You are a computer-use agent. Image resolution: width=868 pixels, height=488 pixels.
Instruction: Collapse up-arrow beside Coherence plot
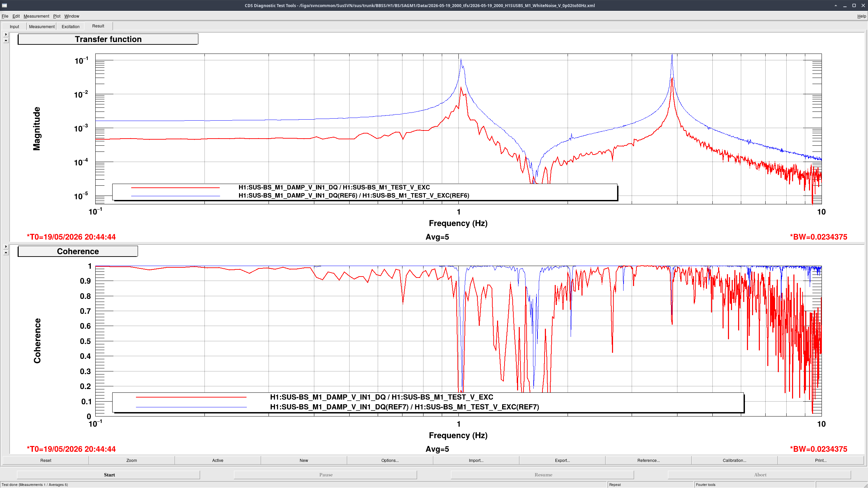pyautogui.click(x=6, y=253)
